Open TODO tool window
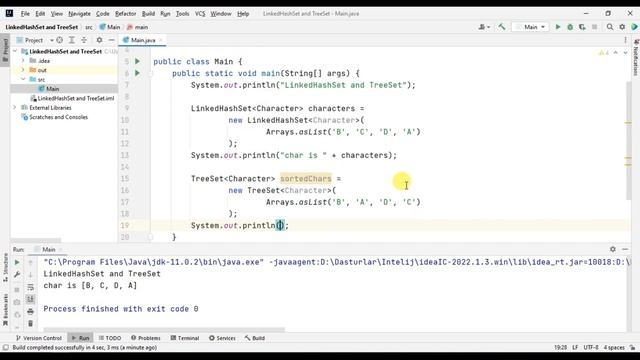640x360 pixels. click(x=110, y=338)
